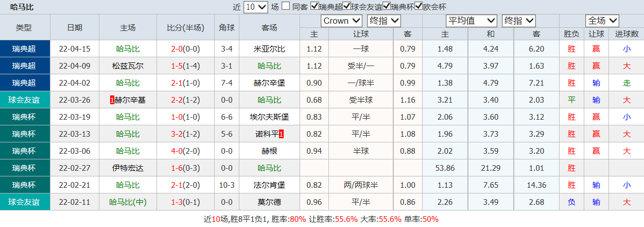This screenshot has height=227, width=644.
Task: Click the 主场 column header
Action: 128,28
